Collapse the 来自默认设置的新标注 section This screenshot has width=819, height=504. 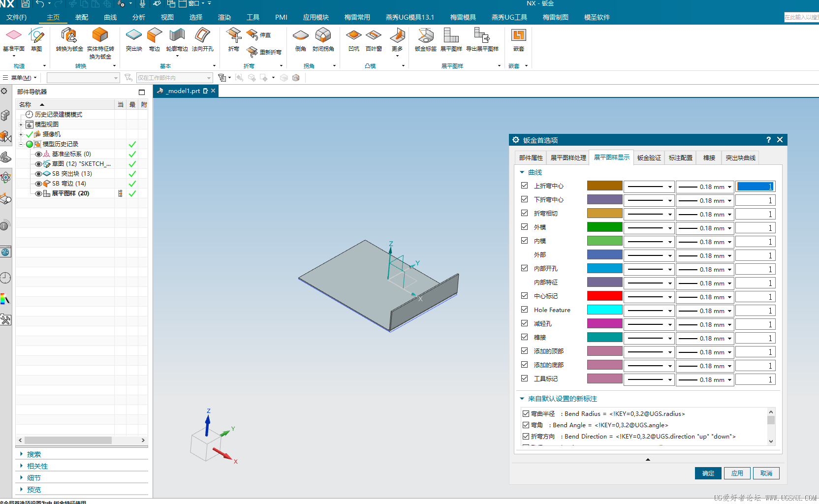[x=522, y=399]
